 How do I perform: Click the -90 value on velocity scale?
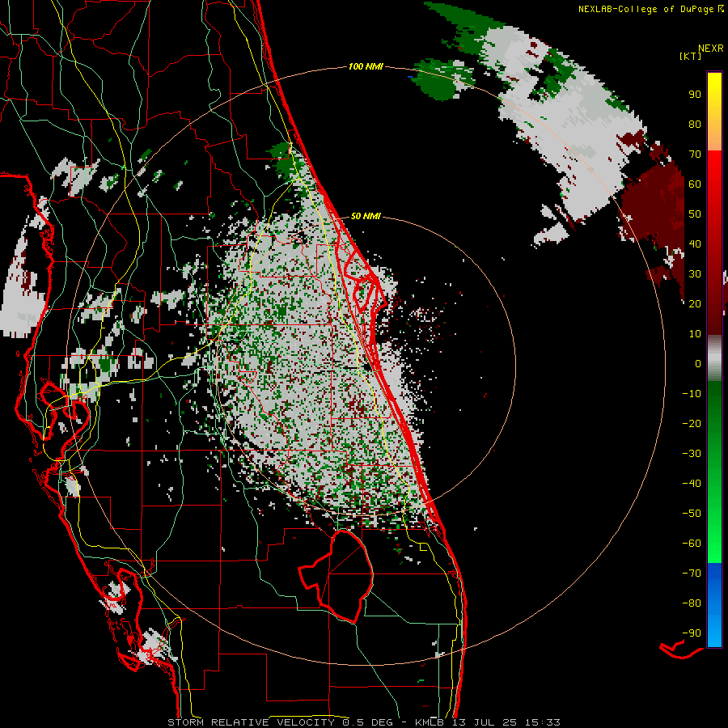pos(692,633)
